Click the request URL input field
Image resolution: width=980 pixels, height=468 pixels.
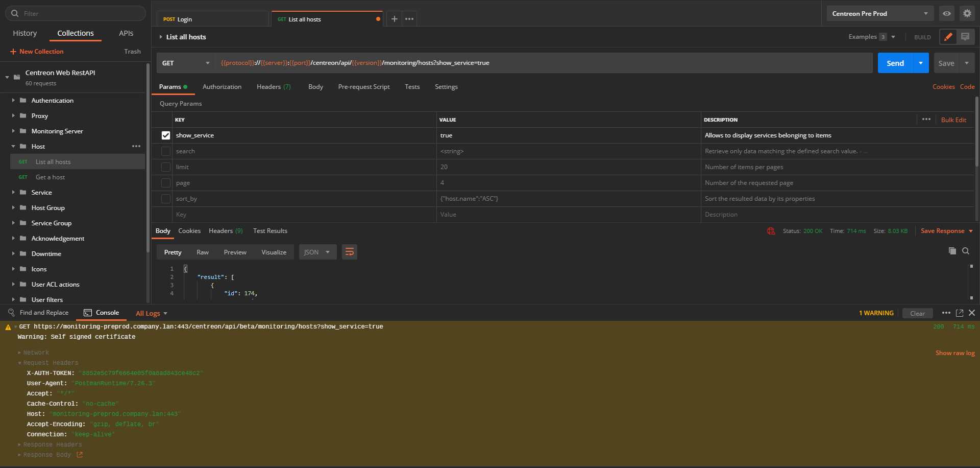click(612, 63)
